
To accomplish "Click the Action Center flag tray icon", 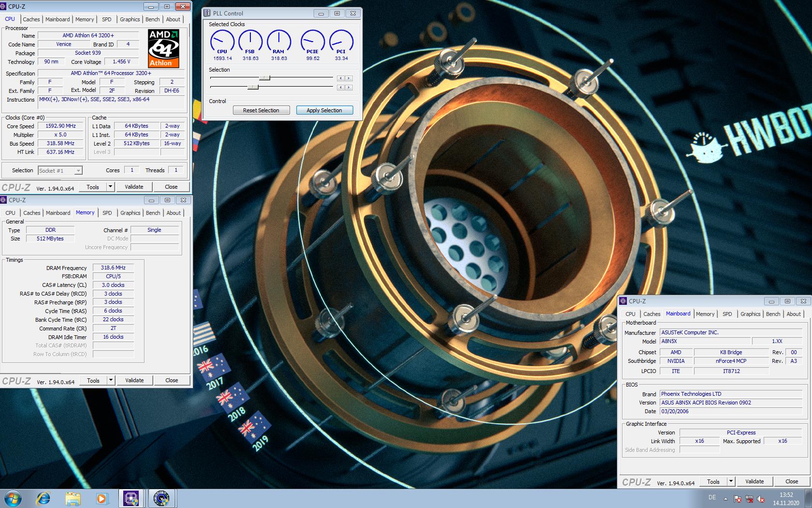I will tap(738, 499).
